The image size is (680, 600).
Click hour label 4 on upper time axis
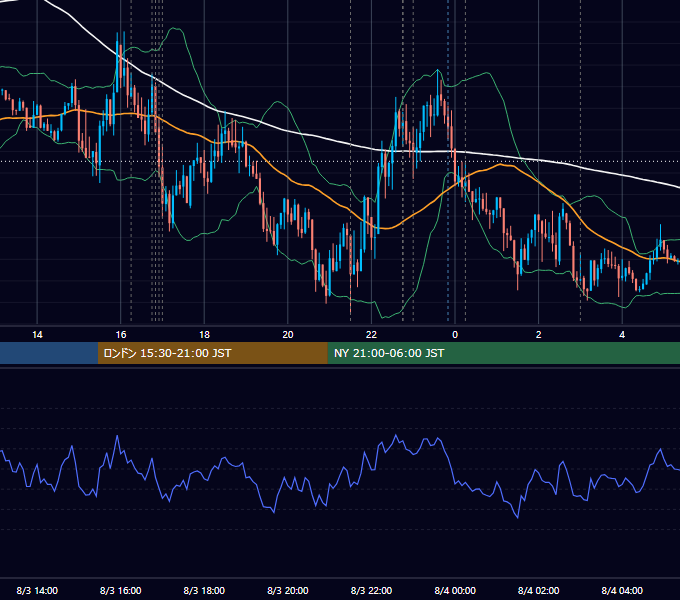pos(622,335)
